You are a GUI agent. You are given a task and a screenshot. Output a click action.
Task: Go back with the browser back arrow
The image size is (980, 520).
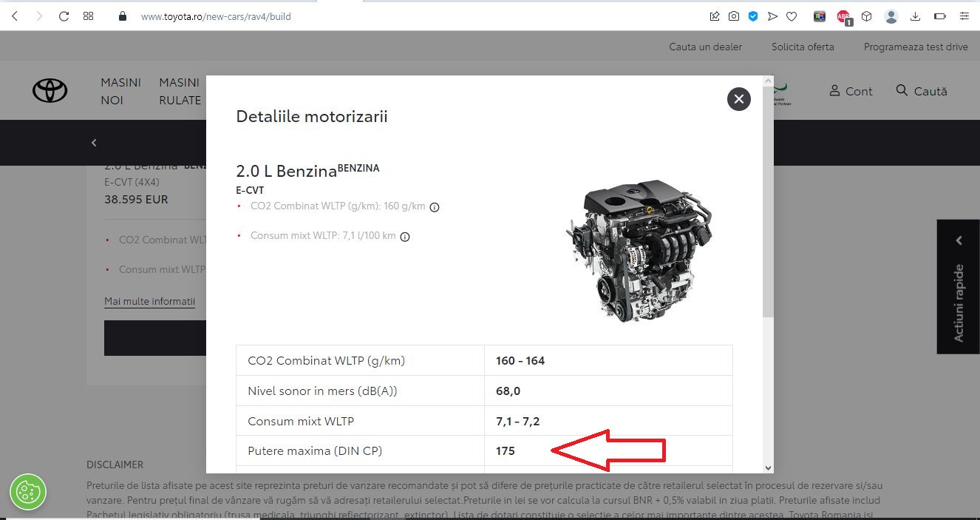pos(15,16)
